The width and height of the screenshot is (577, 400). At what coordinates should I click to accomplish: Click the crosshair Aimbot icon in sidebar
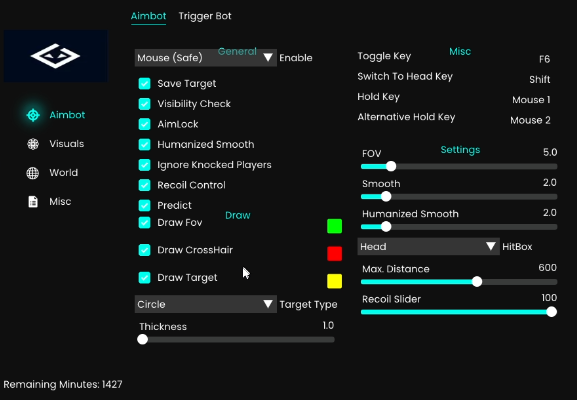33,115
